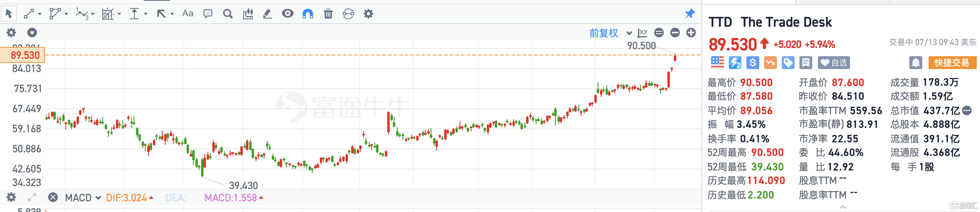Click the 39.430 low price chart label

(x=243, y=185)
